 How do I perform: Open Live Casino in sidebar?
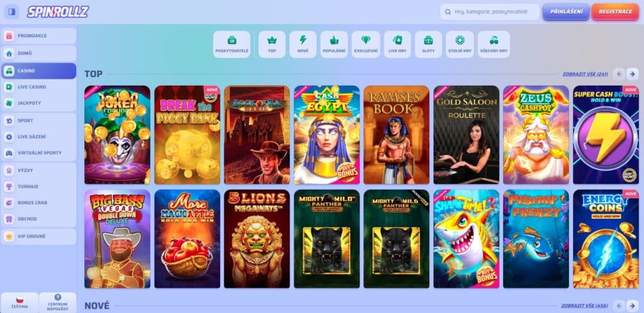[x=38, y=87]
